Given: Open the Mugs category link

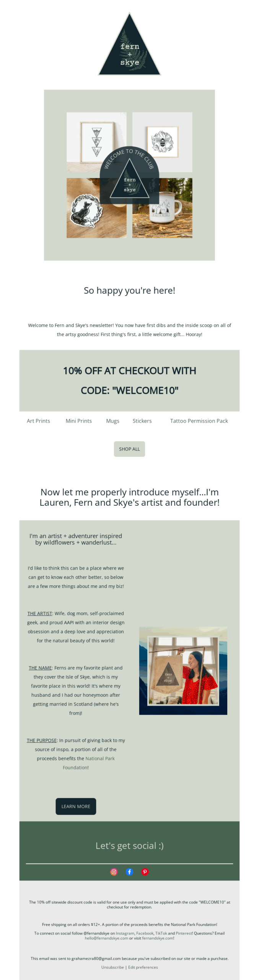Looking at the screenshot, I should click(113, 421).
